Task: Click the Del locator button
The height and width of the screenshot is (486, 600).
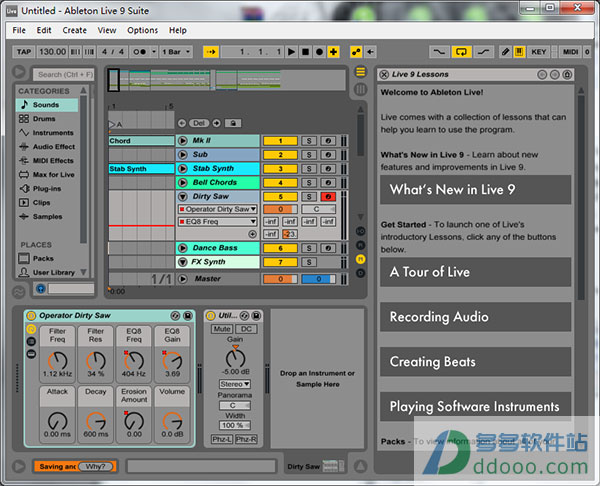Action: 199,123
